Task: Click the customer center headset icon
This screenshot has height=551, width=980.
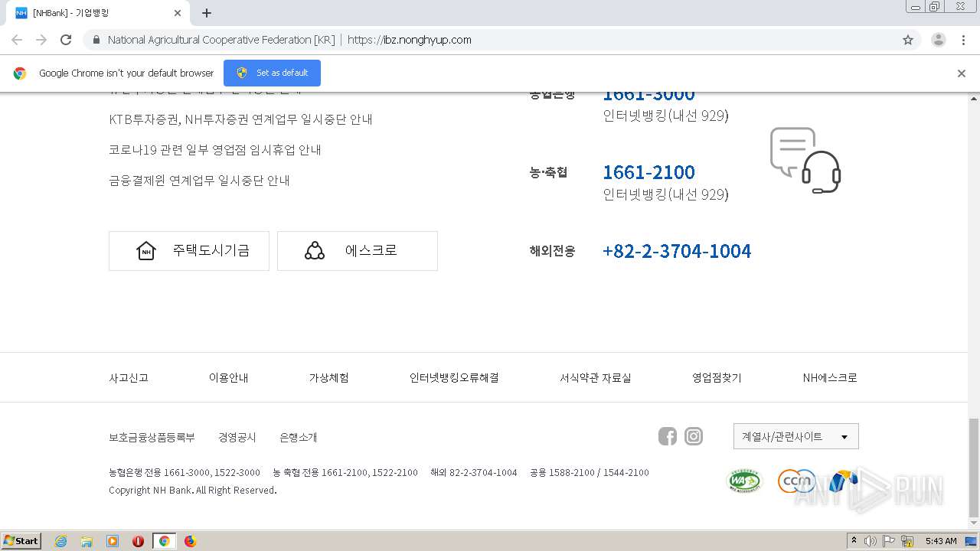Action: click(x=805, y=160)
